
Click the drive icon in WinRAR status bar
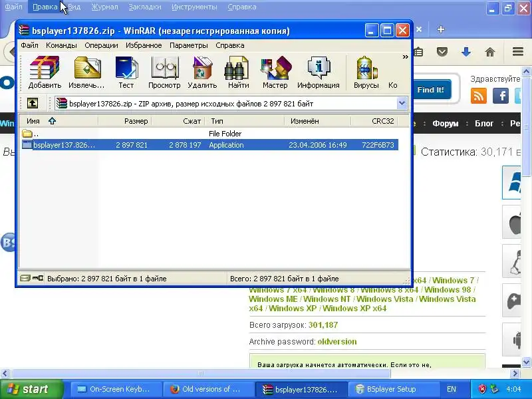[x=25, y=279]
